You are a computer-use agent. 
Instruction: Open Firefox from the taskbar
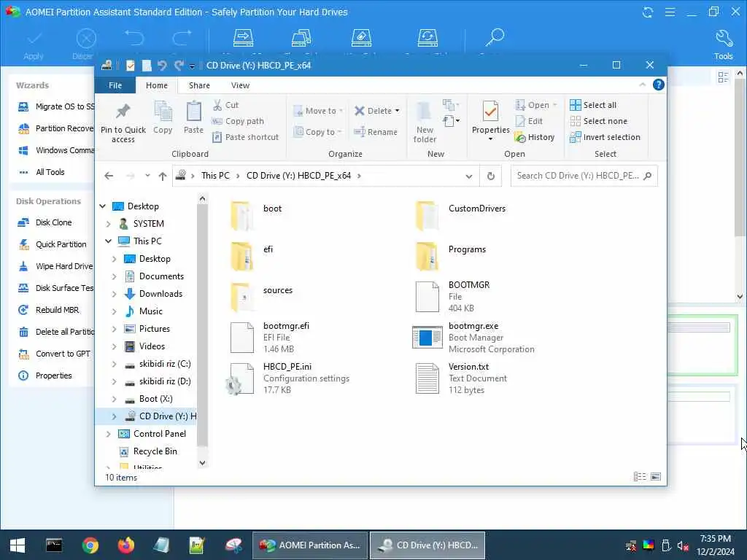(x=125, y=545)
